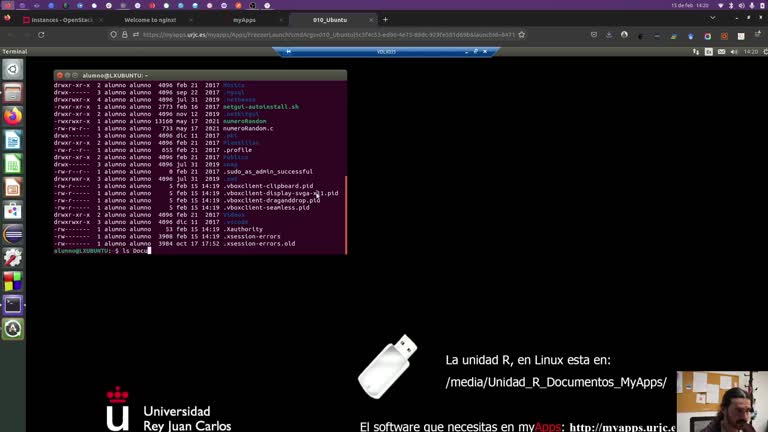This screenshot has height=432, width=768.
Task: Click netgui-autoinstall.sh in the listing
Action: coord(261,107)
